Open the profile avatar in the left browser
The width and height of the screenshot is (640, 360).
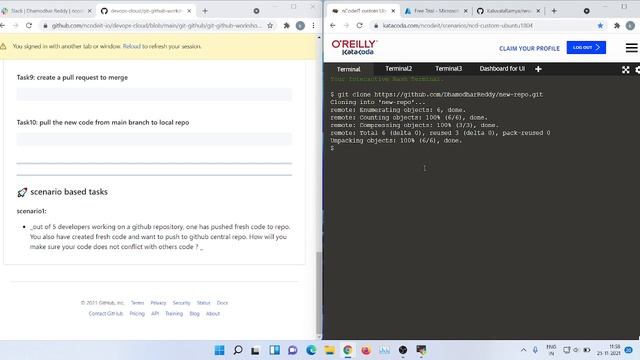pyautogui.click(x=300, y=25)
